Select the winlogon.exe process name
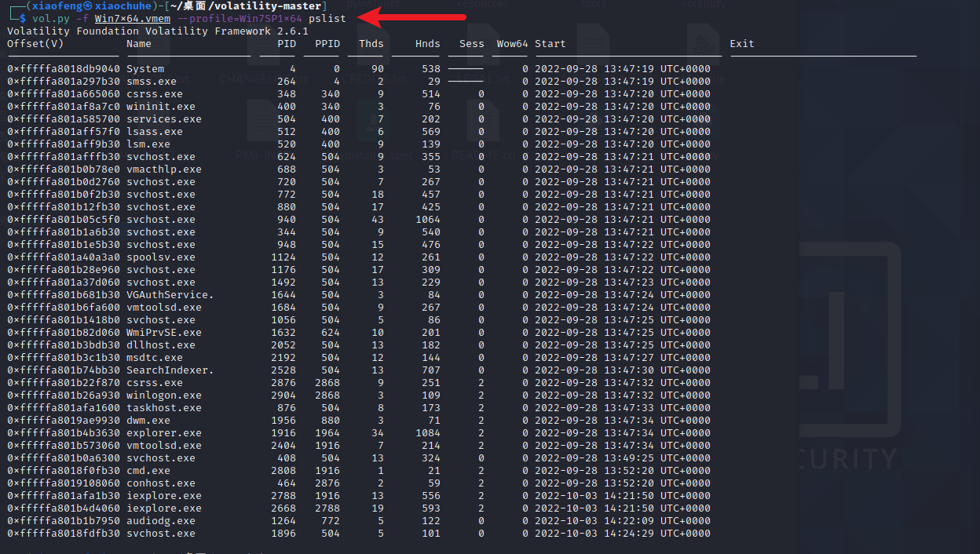The width and height of the screenshot is (980, 554). coord(164,395)
